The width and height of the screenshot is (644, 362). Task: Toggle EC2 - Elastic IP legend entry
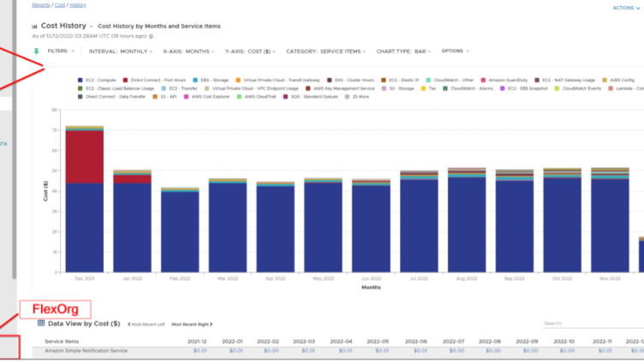[400, 80]
